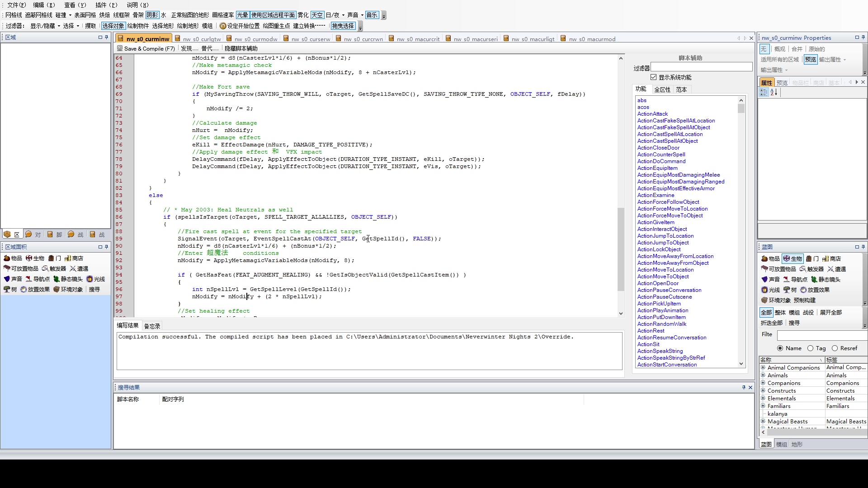This screenshot has height=488, width=868.
Task: Click ActionAttack function link
Action: pos(652,114)
